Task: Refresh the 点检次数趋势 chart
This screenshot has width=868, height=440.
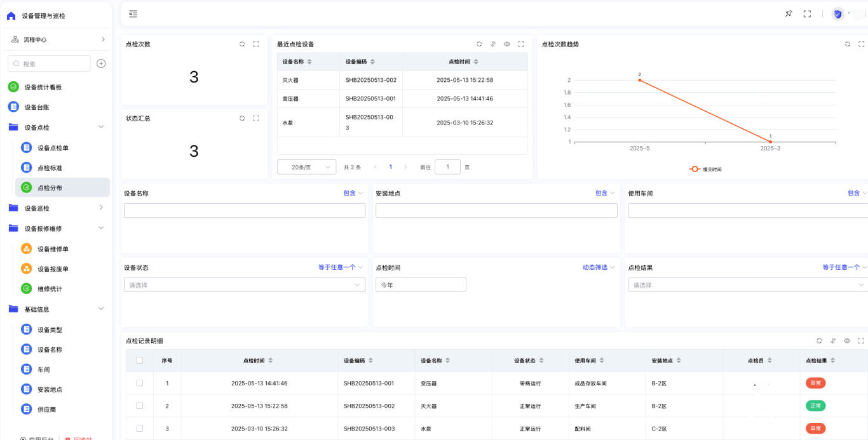Action: pyautogui.click(x=847, y=44)
